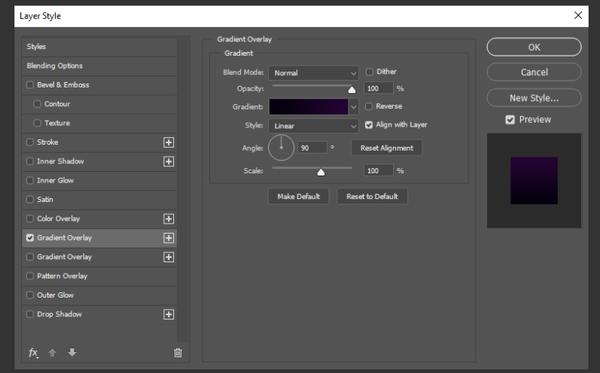This screenshot has height=373, width=600.
Task: Click the Opacity percent field
Action: click(x=378, y=88)
